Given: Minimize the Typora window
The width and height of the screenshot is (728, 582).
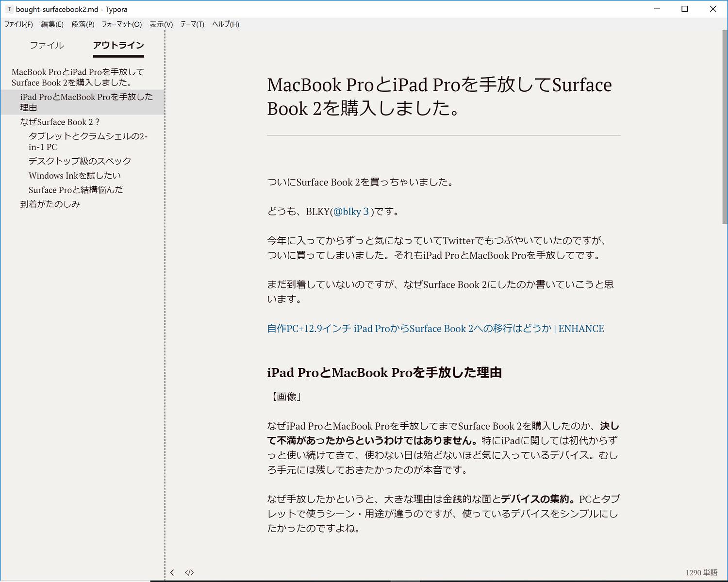Looking at the screenshot, I should pyautogui.click(x=657, y=9).
